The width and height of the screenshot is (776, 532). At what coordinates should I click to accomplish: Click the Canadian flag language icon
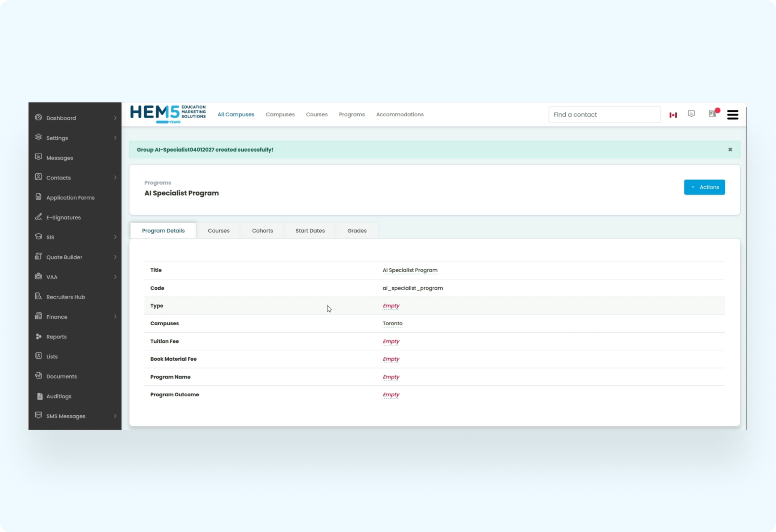(673, 115)
